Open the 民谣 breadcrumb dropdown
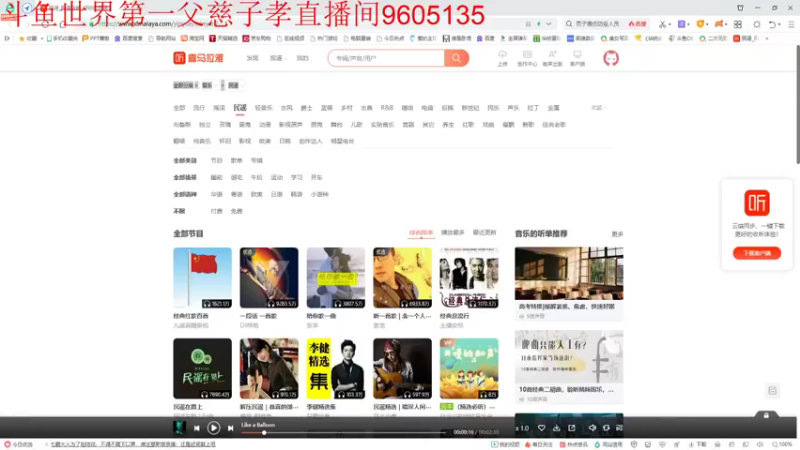This screenshot has height=450, width=800. pos(235,85)
